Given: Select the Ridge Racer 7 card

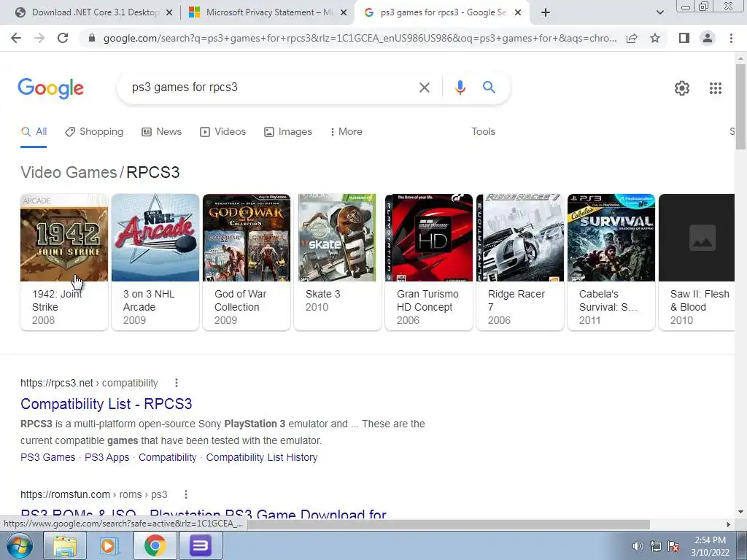Looking at the screenshot, I should [520, 262].
